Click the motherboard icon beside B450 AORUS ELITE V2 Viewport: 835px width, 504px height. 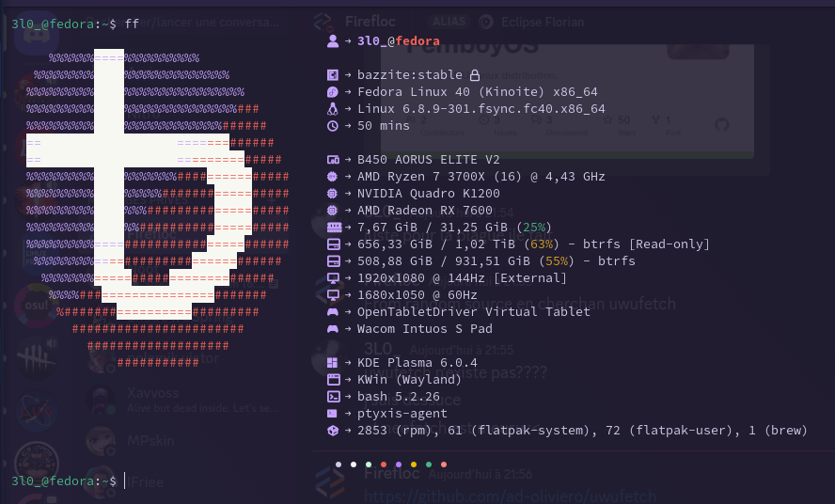tap(333, 160)
